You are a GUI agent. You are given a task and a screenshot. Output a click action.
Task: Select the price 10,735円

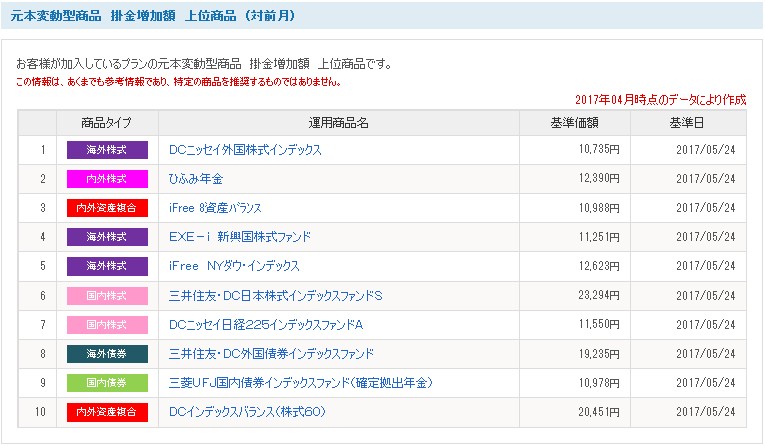[x=599, y=149]
